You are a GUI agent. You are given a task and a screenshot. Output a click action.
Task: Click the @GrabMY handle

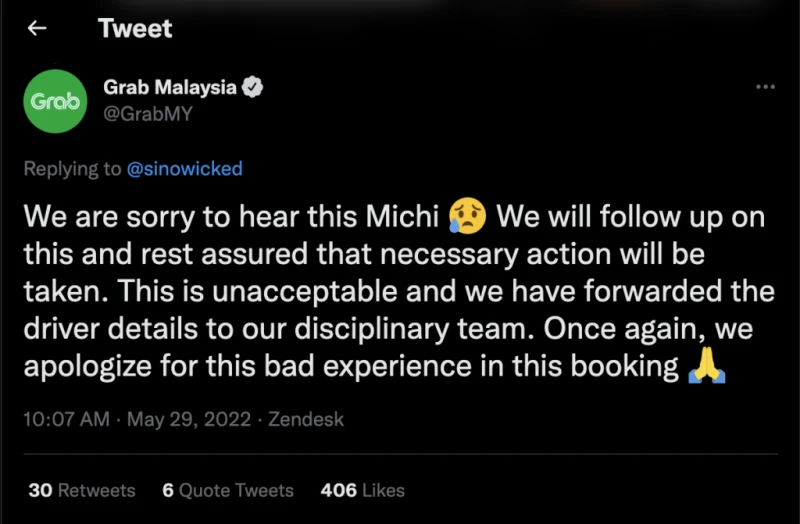(147, 113)
